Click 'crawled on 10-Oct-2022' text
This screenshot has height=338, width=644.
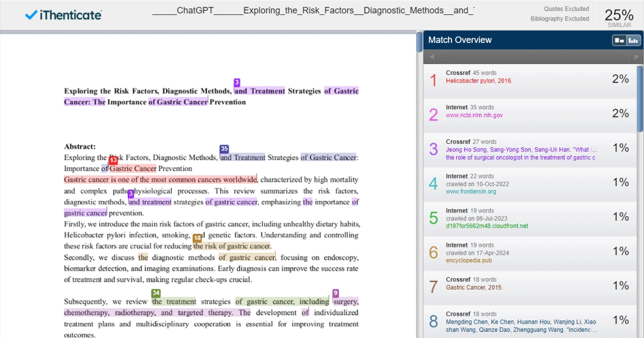click(x=477, y=184)
